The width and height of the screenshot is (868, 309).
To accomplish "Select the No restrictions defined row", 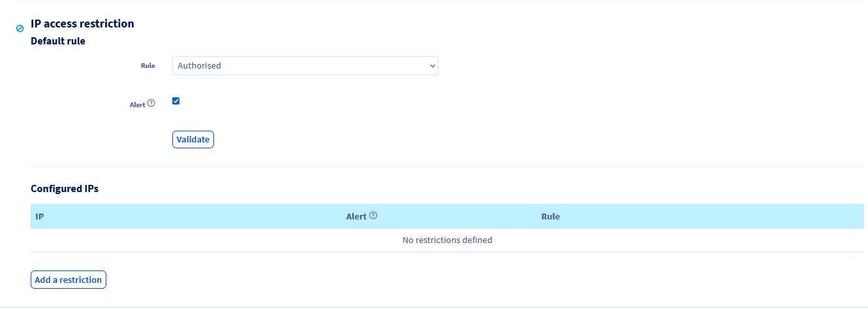I will pyautogui.click(x=447, y=240).
